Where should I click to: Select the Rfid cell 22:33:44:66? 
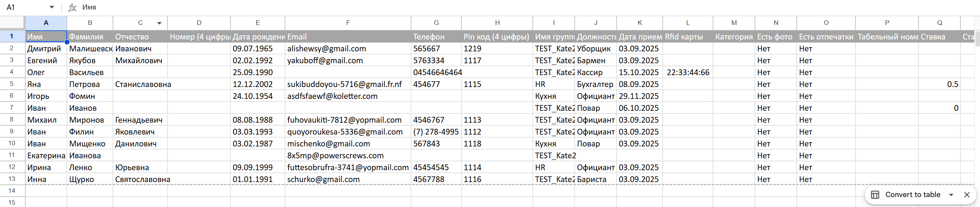[x=688, y=72]
